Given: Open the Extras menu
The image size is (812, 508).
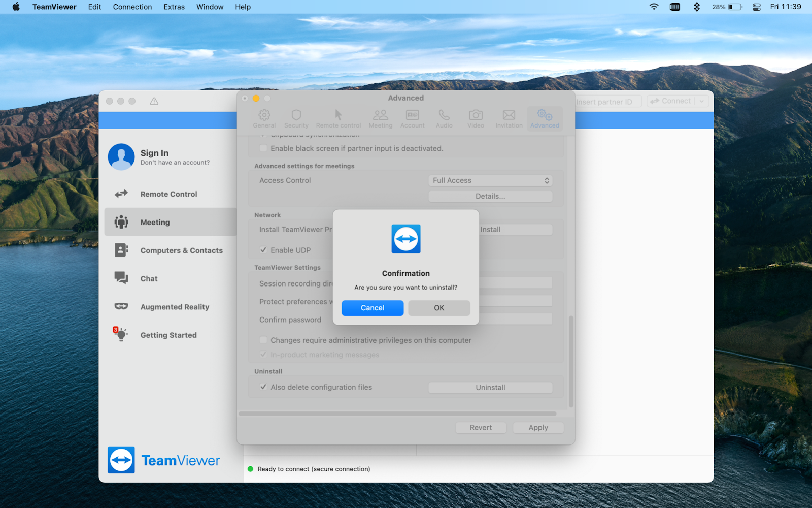Looking at the screenshot, I should (174, 7).
